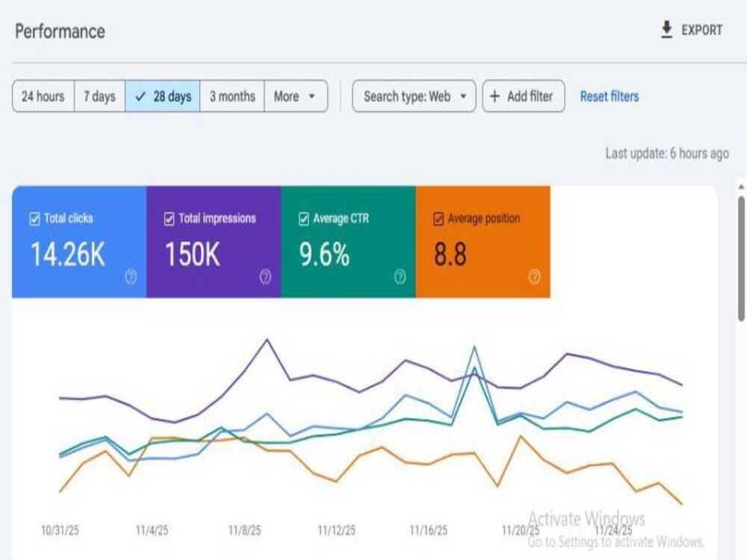Select the 28 days range
The height and width of the screenshot is (560, 747).
click(x=162, y=96)
